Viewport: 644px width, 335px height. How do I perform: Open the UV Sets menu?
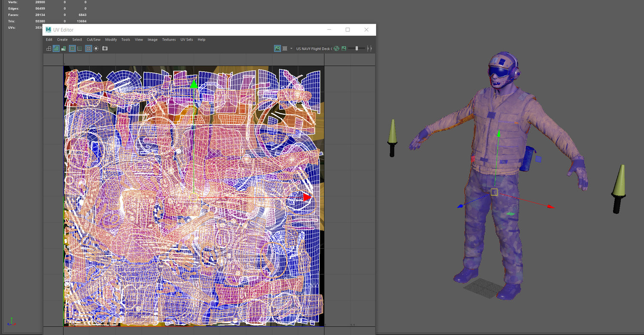click(186, 40)
